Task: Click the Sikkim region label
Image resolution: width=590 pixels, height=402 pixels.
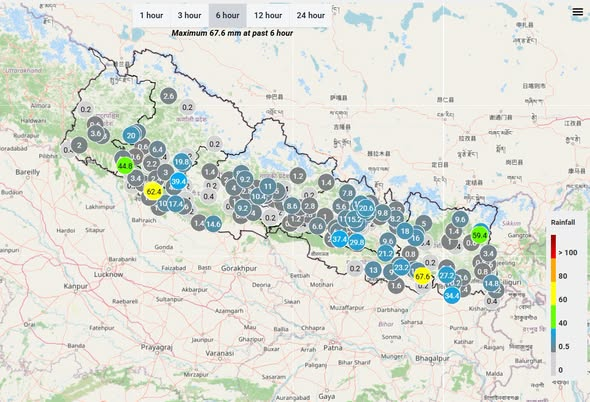Action: [511, 223]
